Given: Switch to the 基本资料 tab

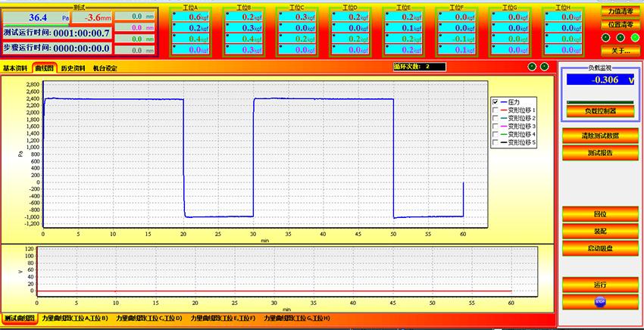Looking at the screenshot, I should 17,68.
